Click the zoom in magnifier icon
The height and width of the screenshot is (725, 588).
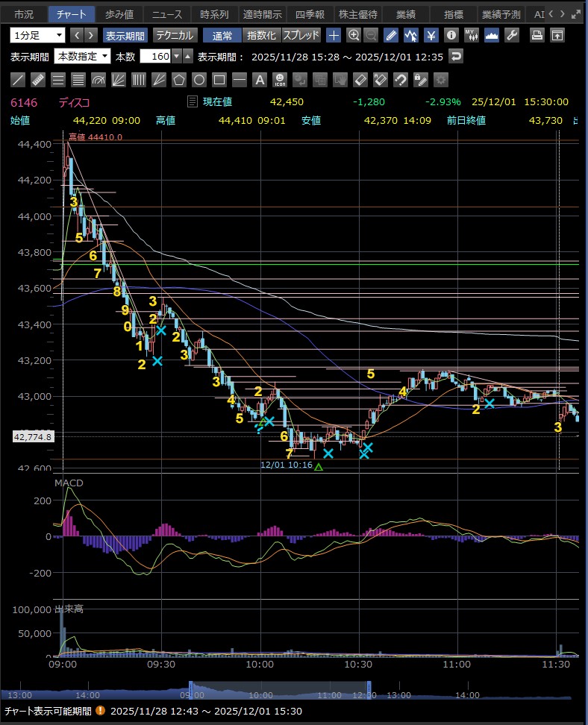click(354, 35)
